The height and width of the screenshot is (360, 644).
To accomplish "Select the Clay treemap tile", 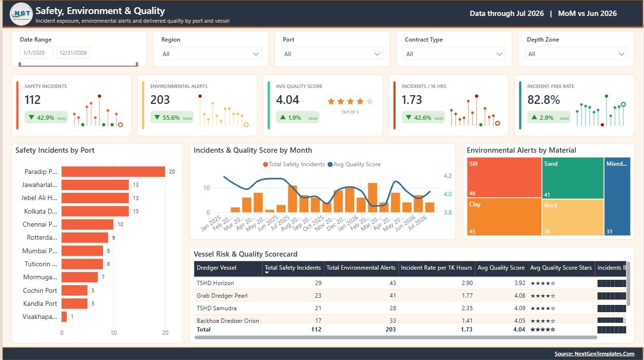I will coord(504,217).
